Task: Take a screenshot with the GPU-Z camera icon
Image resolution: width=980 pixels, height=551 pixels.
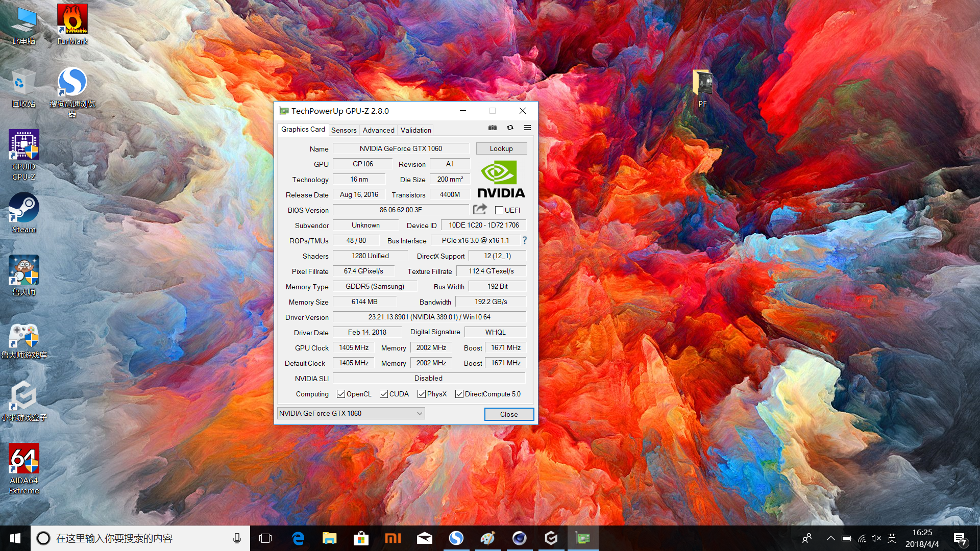Action: pyautogui.click(x=492, y=128)
